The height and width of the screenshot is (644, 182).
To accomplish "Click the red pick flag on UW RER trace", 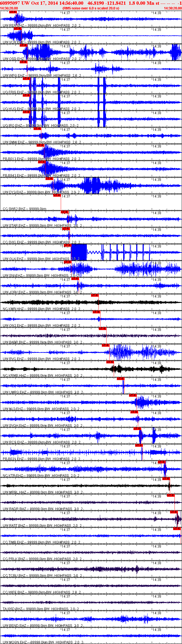I will click(x=13, y=12).
